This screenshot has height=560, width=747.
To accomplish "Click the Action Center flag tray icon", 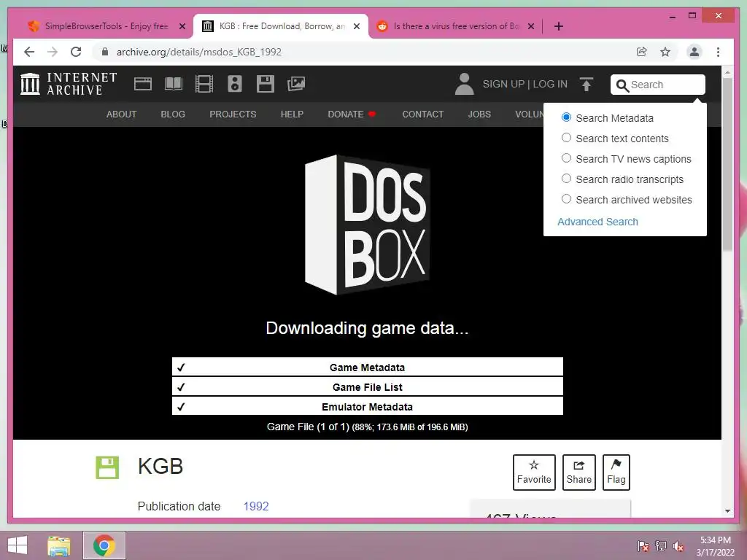I will tap(643, 546).
